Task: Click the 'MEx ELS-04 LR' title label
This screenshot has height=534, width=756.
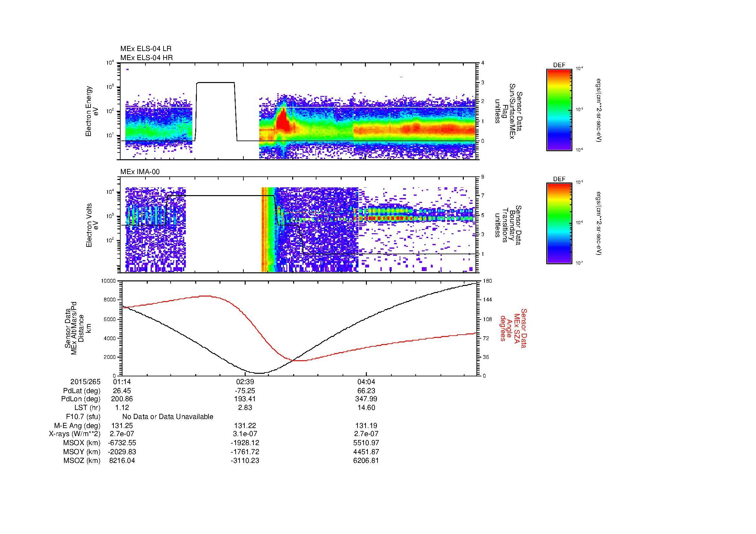Action: tap(146, 49)
